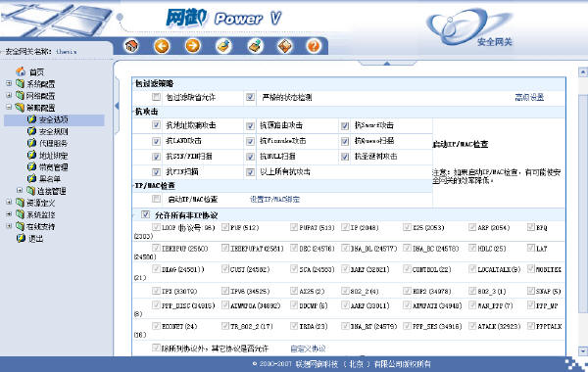Viewport: 588px width, 372px height.
Task: Click the 退出 logout icon
Action: (x=21, y=238)
